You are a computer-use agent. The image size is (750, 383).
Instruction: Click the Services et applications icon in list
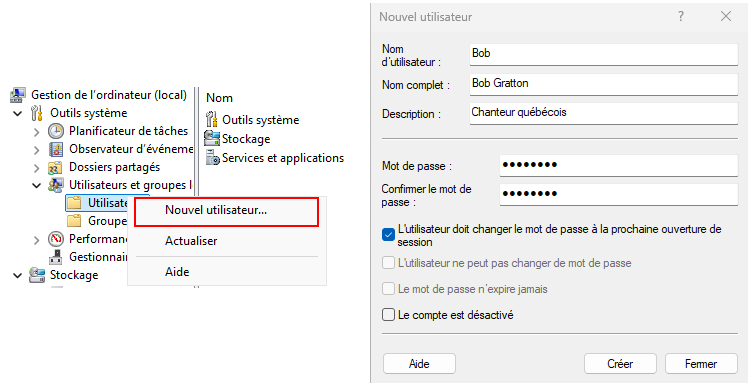point(212,158)
